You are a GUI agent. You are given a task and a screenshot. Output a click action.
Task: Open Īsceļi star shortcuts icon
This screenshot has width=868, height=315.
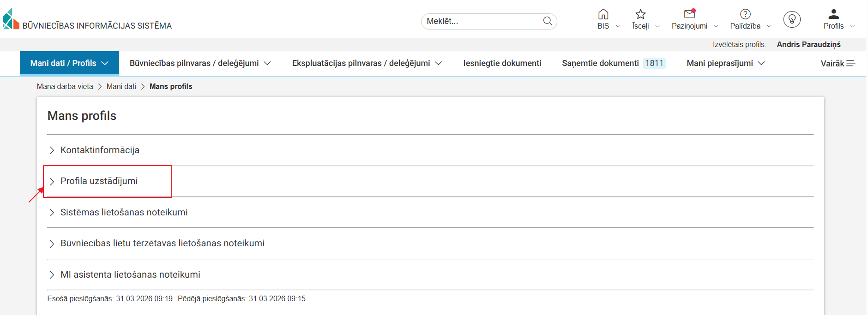tap(640, 14)
